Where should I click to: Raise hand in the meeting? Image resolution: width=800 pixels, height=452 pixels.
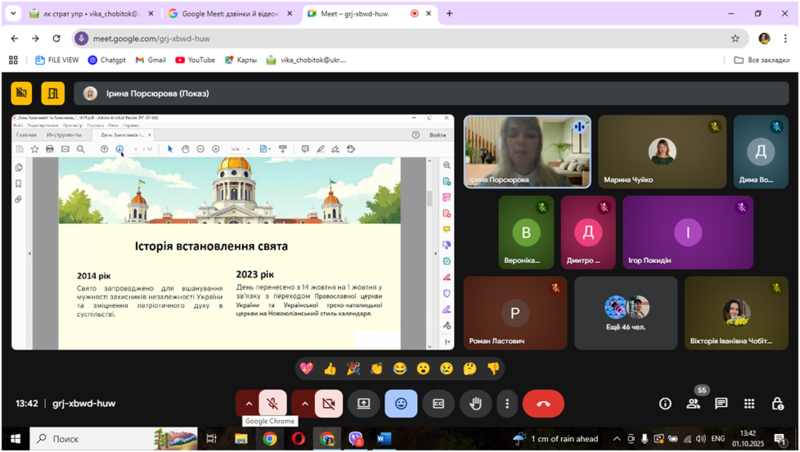pyautogui.click(x=476, y=404)
